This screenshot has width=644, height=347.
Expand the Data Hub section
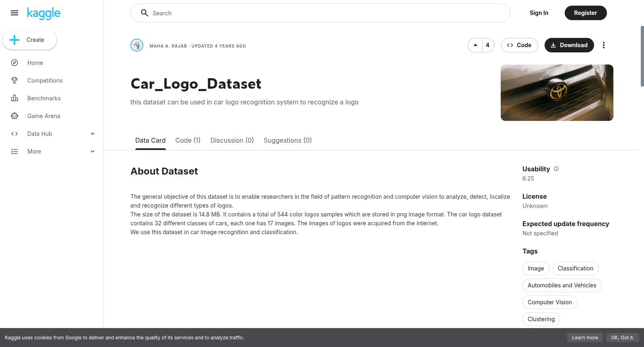(93, 134)
